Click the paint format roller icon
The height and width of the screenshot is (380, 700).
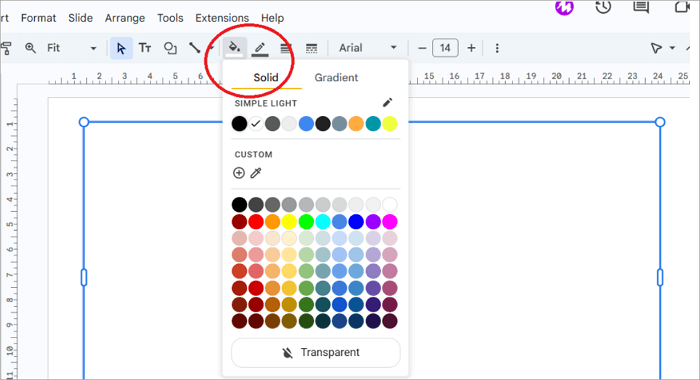point(6,48)
